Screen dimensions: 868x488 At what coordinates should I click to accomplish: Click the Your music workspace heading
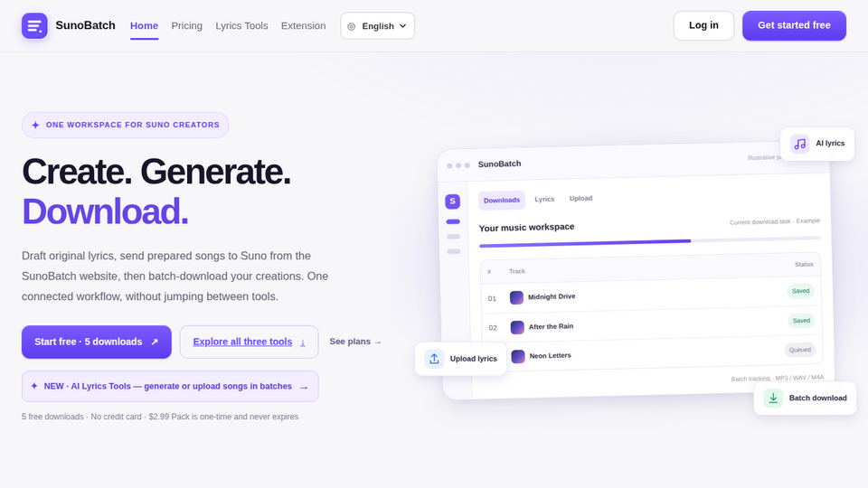[526, 228]
